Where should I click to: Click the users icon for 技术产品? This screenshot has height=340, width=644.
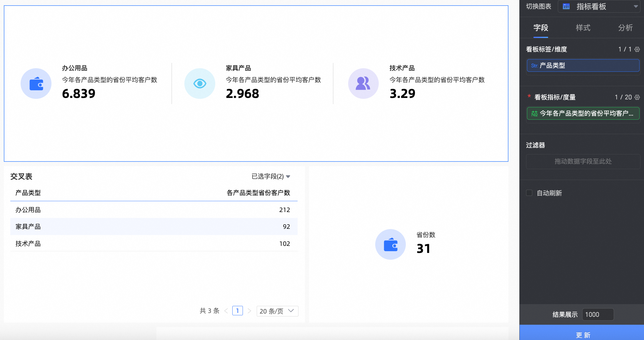[363, 84]
